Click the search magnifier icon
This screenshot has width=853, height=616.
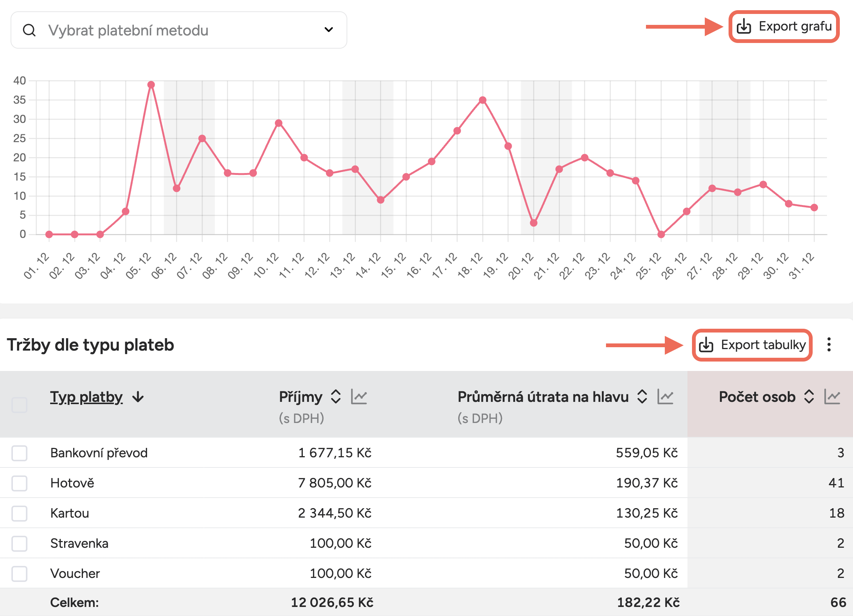[29, 30]
